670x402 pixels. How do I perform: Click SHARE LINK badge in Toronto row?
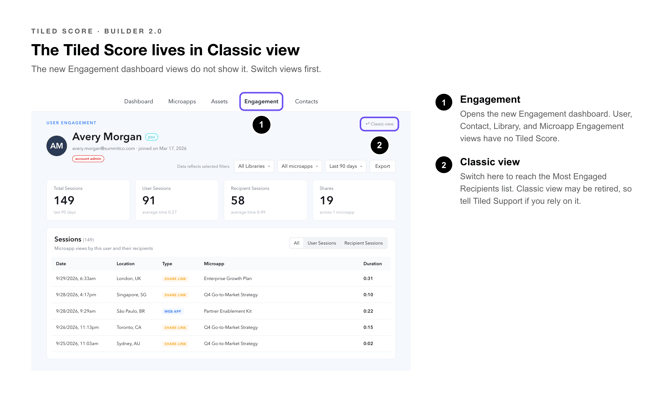tap(175, 328)
